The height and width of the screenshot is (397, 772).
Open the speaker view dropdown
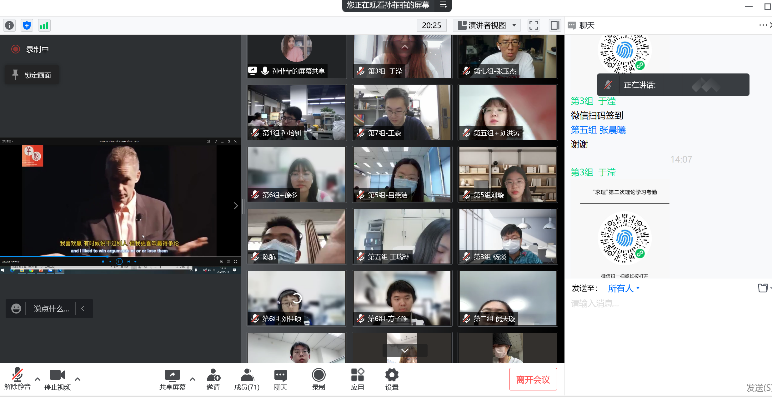coord(486,25)
